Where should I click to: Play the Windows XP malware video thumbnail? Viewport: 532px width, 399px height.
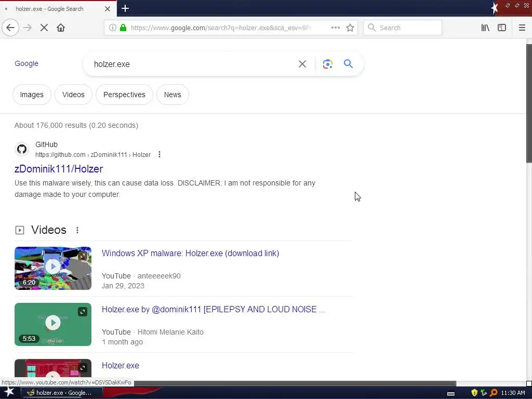(x=53, y=268)
